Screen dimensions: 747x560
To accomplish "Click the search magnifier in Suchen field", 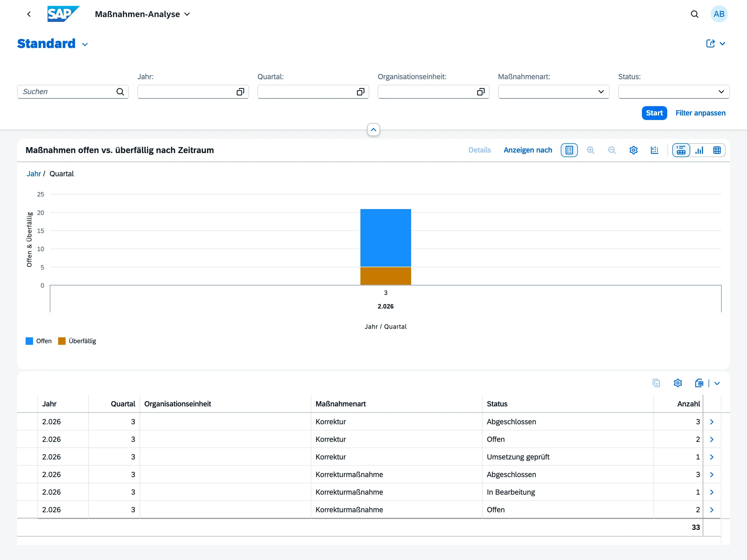I will [120, 92].
